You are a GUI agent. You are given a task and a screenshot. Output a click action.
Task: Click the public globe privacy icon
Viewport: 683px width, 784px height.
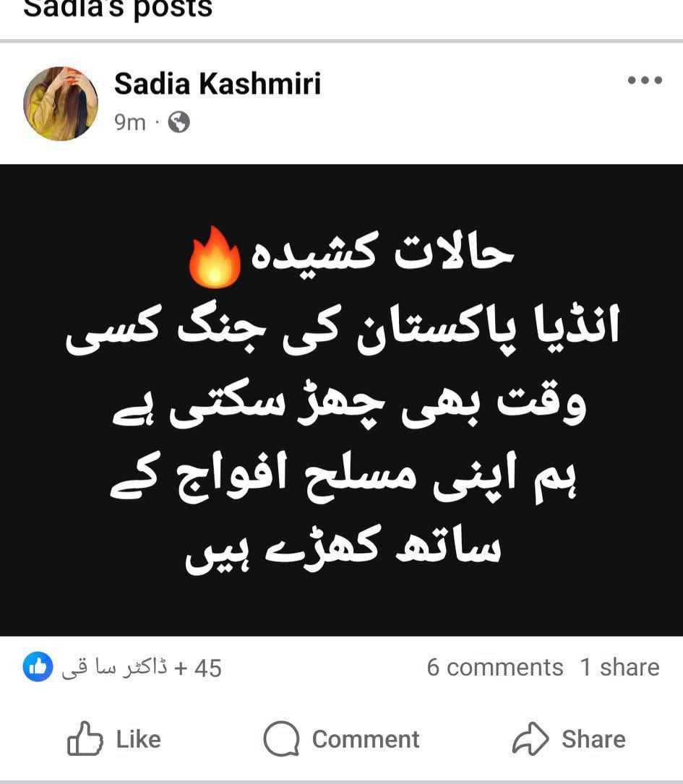179,122
